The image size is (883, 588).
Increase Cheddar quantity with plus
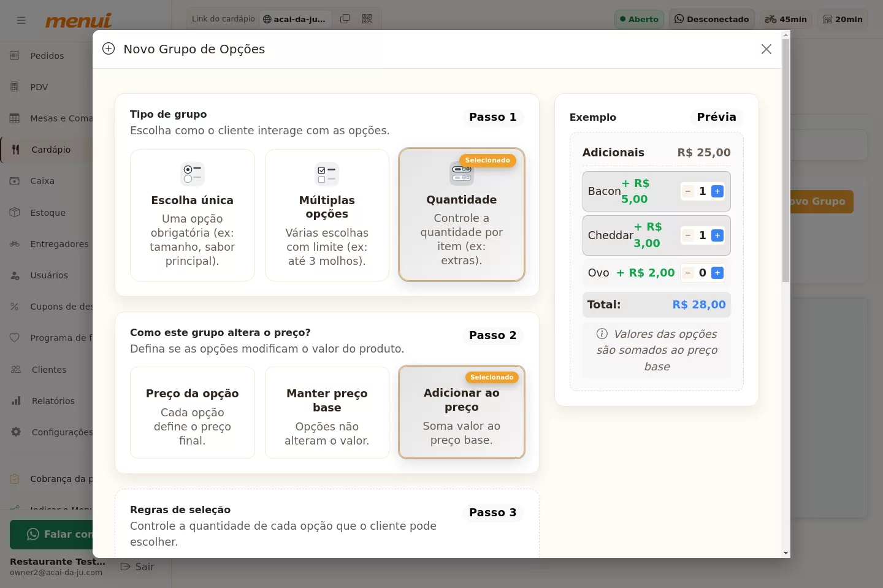click(x=717, y=235)
